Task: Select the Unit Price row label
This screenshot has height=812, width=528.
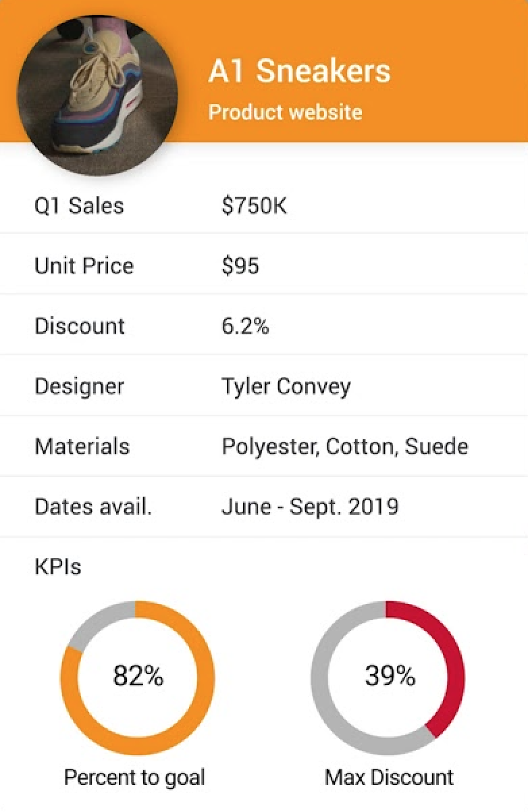Action: coord(84,265)
